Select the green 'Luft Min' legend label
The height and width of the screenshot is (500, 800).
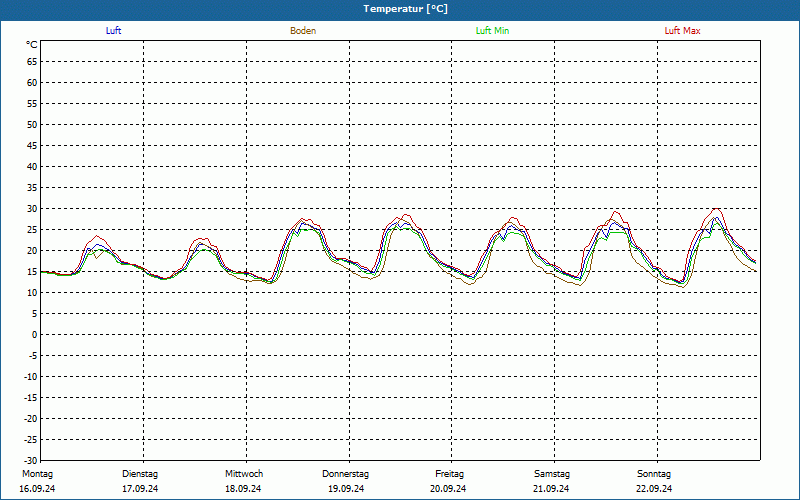[492, 31]
